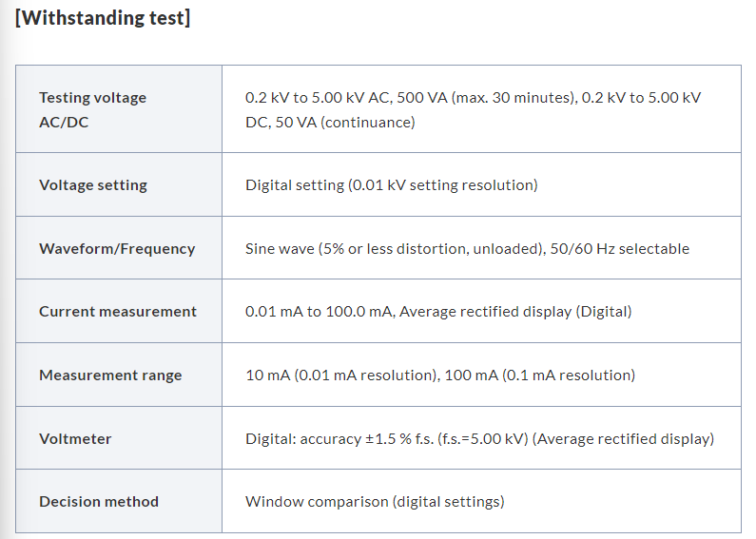This screenshot has width=756, height=539.
Task: Select the Decision method row label
Action: (99, 502)
